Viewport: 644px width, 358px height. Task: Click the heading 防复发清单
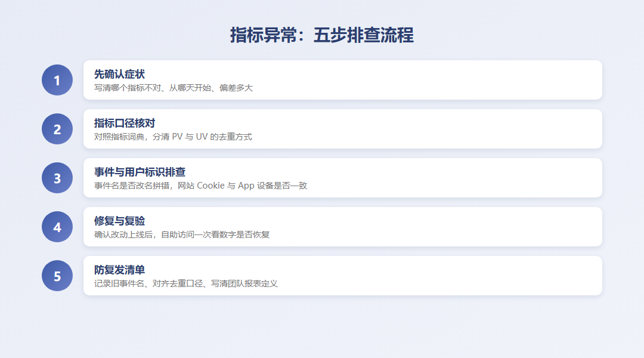119,270
